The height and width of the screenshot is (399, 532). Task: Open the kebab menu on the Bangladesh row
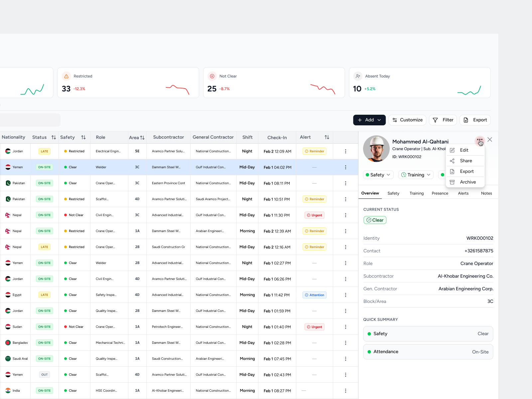click(x=345, y=342)
